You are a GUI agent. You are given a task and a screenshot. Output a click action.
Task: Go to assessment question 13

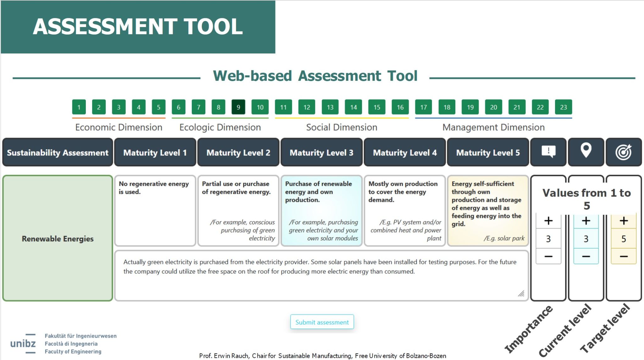tap(330, 107)
